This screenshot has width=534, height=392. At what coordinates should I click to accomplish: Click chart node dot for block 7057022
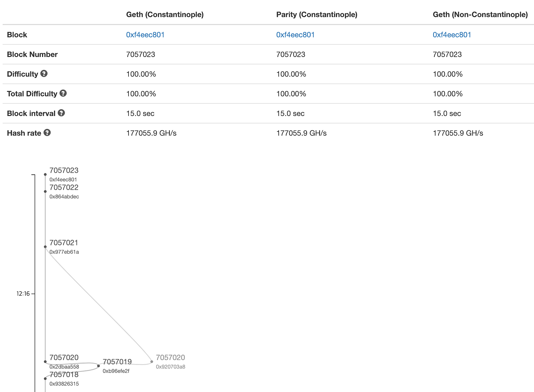pos(45,191)
